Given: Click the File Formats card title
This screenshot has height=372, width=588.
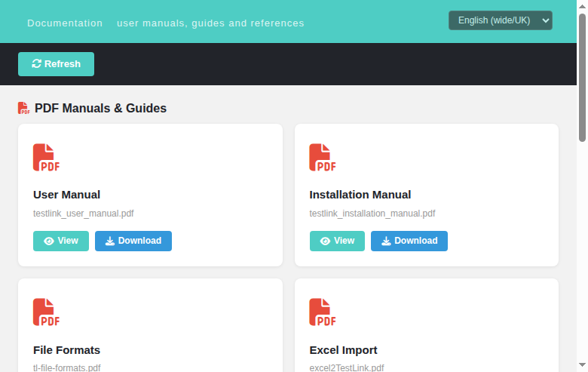Looking at the screenshot, I should click(67, 350).
